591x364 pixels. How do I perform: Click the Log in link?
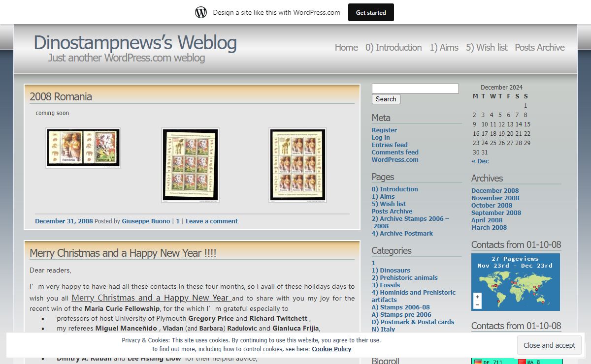coord(381,138)
